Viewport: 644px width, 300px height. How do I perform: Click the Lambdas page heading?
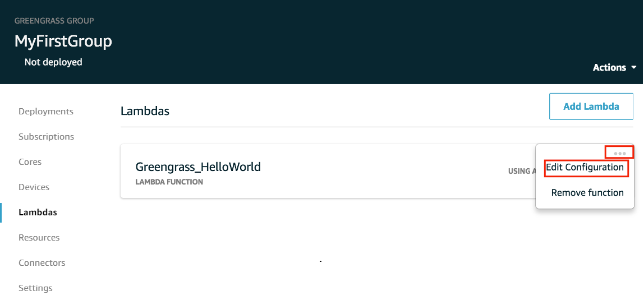click(x=145, y=111)
